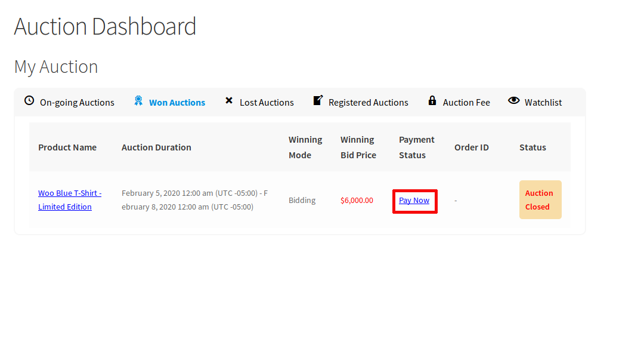Screen dimensions: 644x363
Task: Show the Watchlist tab
Action: tap(543, 103)
